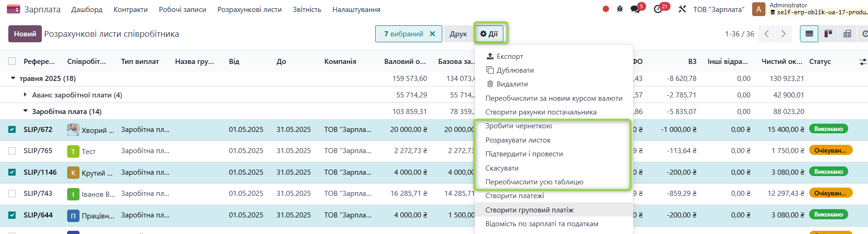The image size is (868, 234).
Task: Open the conversations chat icon
Action: [x=635, y=9]
